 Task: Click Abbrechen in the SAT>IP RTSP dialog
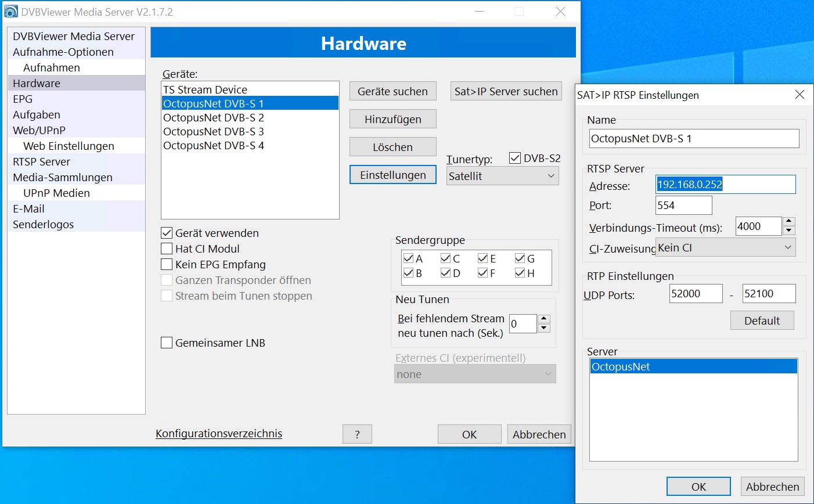773,487
